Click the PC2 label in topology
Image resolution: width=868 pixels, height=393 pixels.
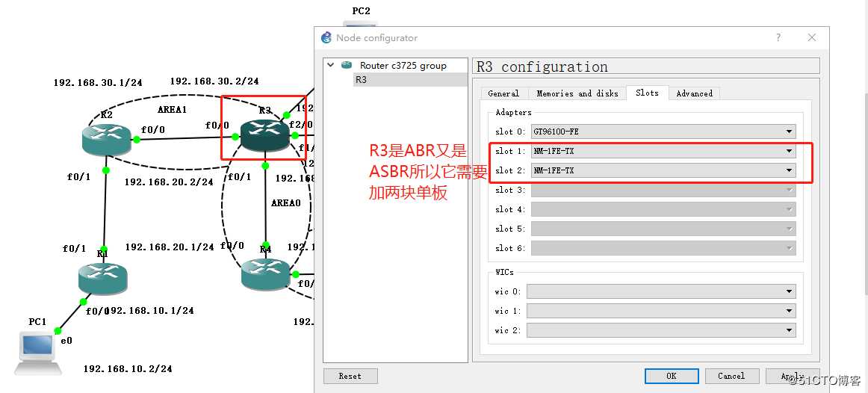click(x=361, y=10)
